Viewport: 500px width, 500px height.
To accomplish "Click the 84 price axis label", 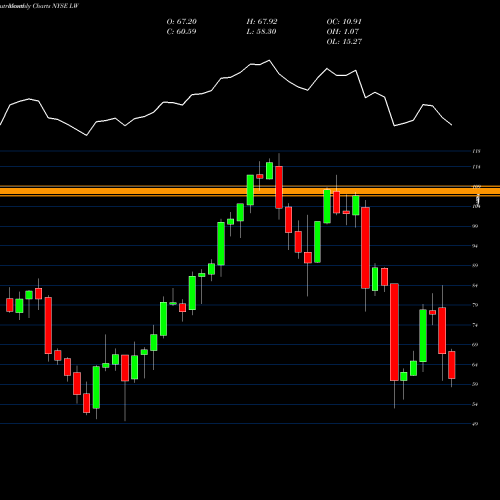I will 475,286.
